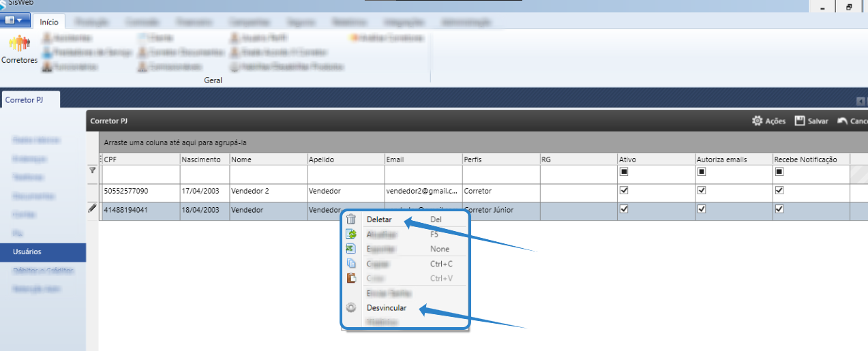868x351 pixels.
Task: Click the Salvar floppy disk button
Action: coord(811,121)
